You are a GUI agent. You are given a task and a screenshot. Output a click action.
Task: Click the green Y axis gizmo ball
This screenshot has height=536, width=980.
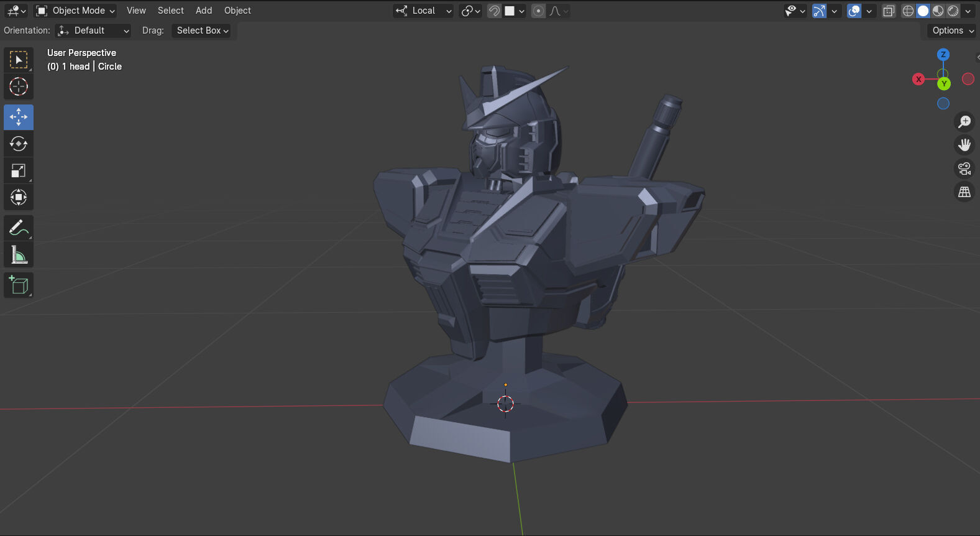click(x=945, y=83)
